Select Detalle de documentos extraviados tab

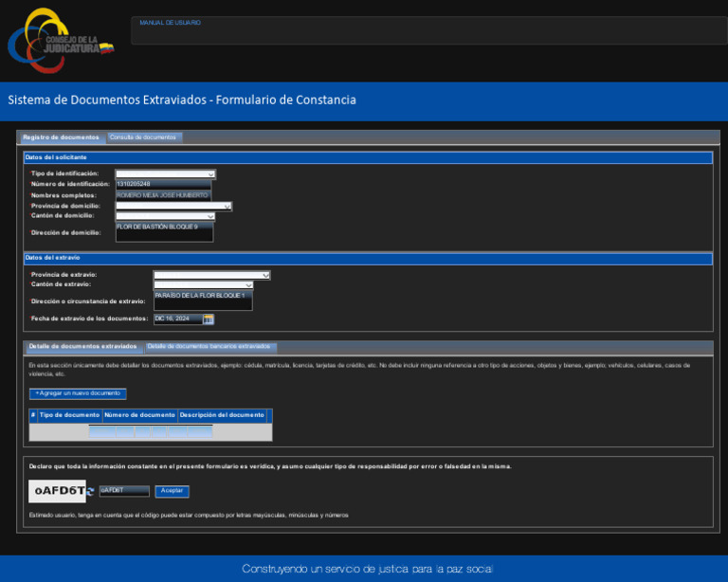point(82,347)
